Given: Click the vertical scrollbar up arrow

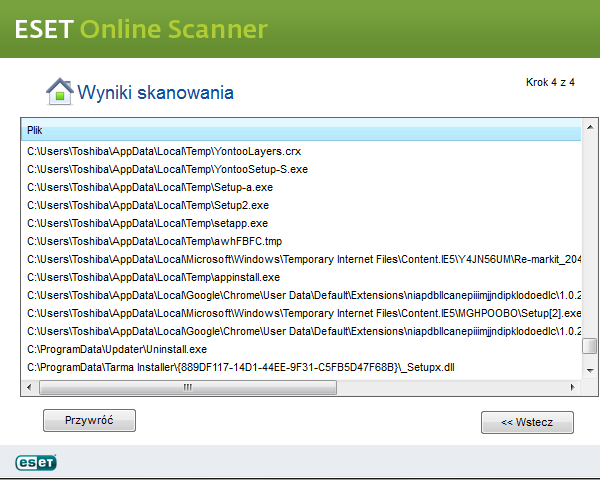Looking at the screenshot, I should click(590, 127).
